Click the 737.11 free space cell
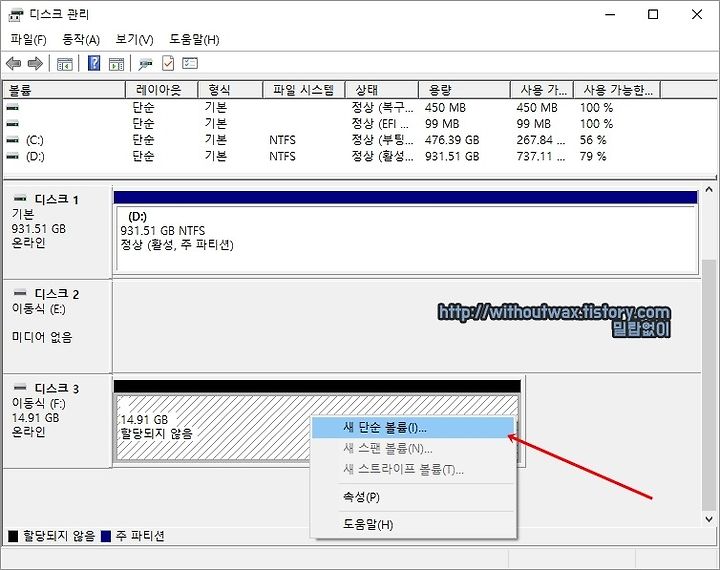Image resolution: width=720 pixels, height=570 pixels. (541, 157)
